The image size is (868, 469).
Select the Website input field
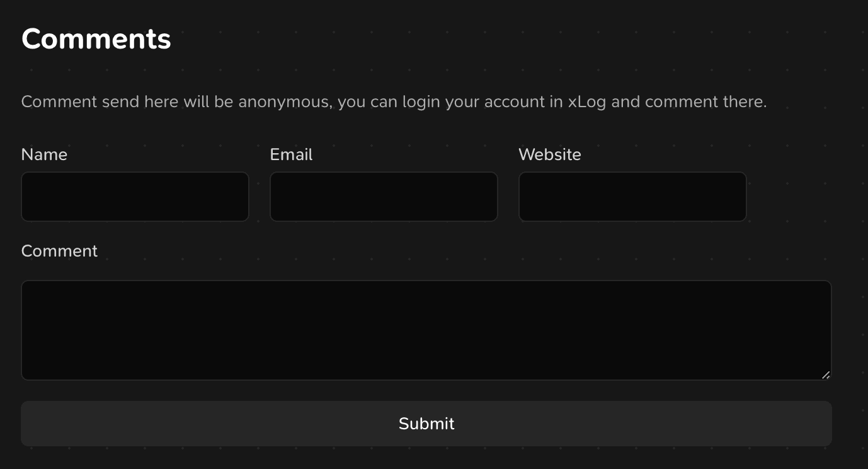pyautogui.click(x=632, y=197)
